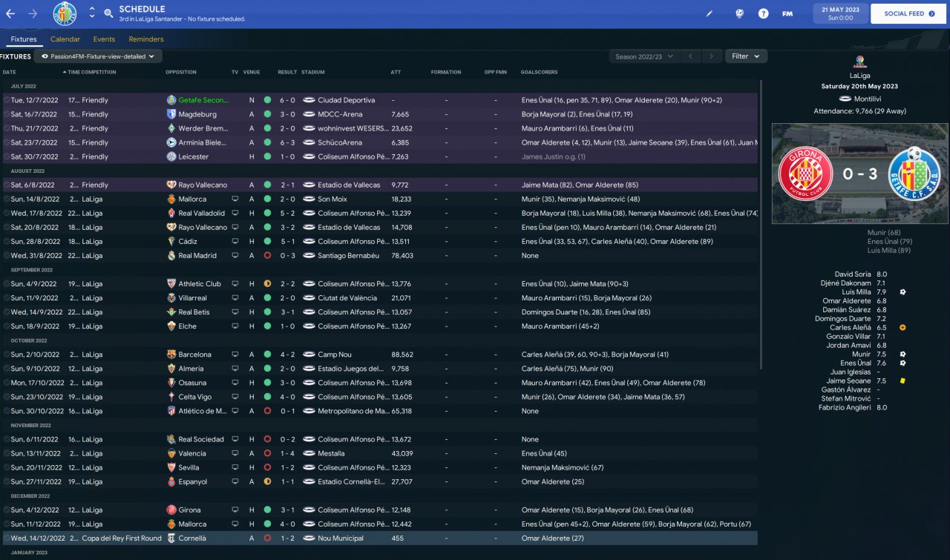This screenshot has height=560, width=950.
Task: Open the help question mark icon
Action: (x=763, y=13)
